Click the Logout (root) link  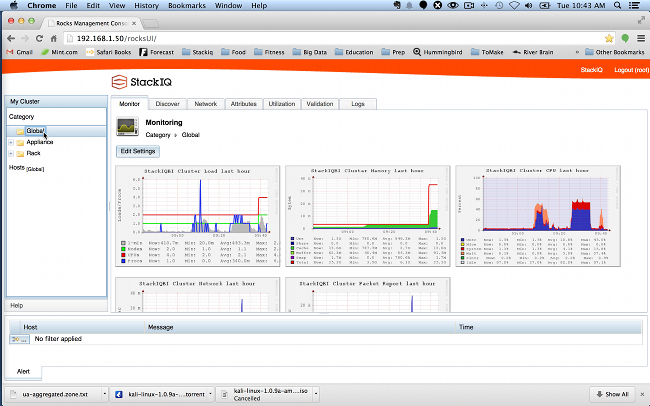(x=631, y=70)
